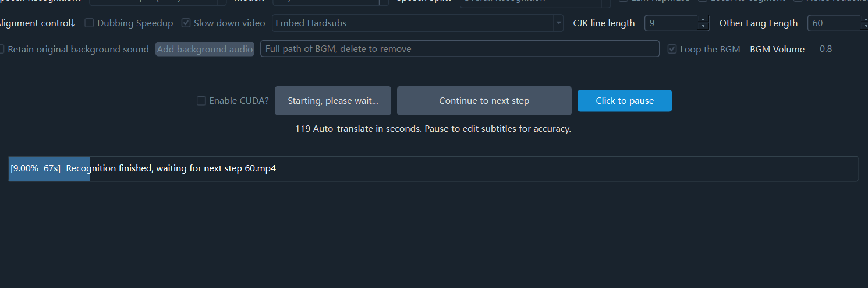Click the Starting, please wait button

(x=333, y=101)
